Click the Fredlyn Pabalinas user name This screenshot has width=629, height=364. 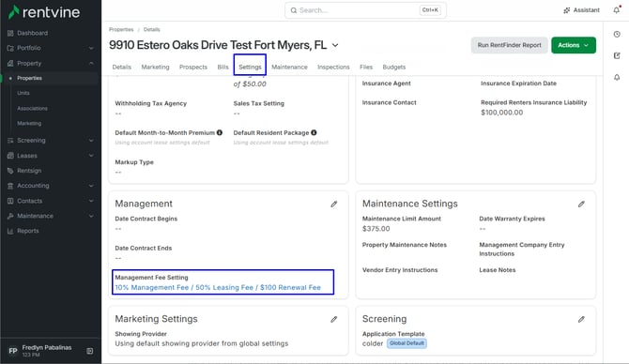[x=47, y=347]
